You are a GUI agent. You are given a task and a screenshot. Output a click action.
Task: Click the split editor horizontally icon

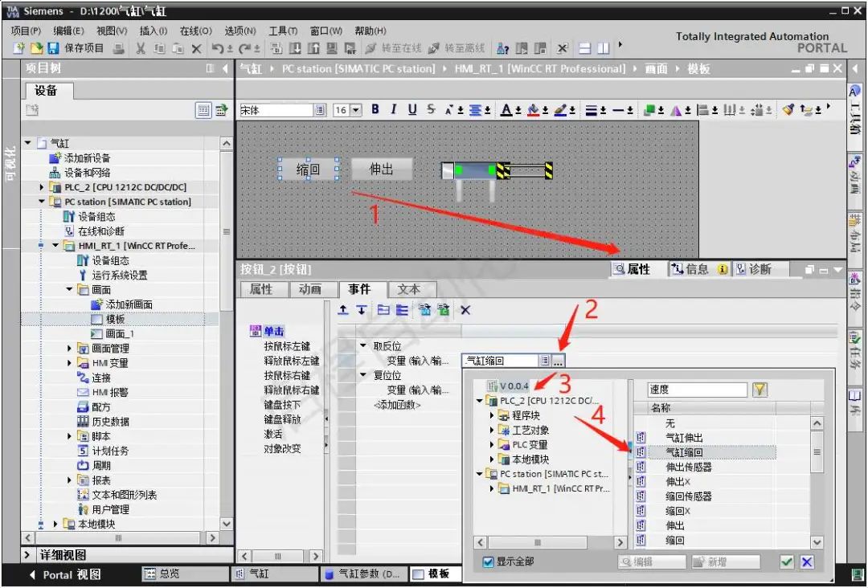pyautogui.click(x=585, y=49)
